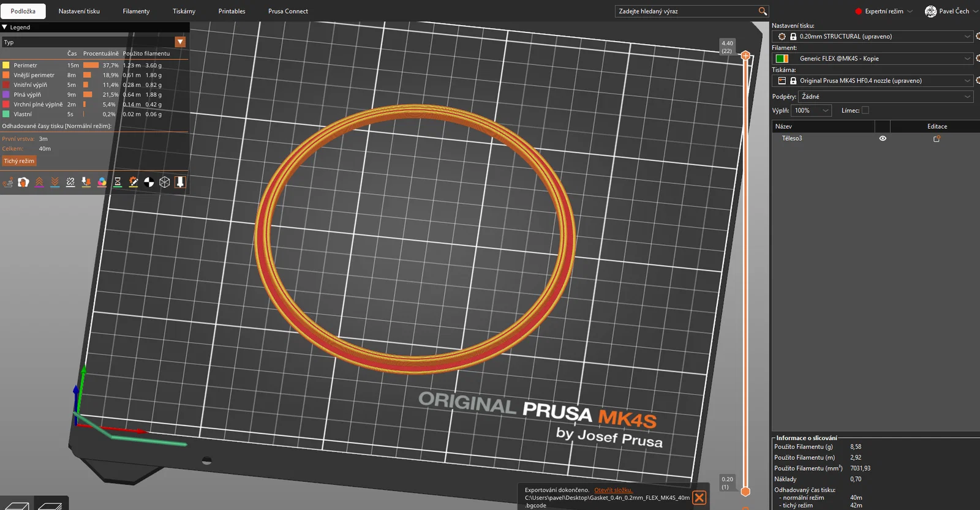Click the bottom layer slider handle
980x510 pixels.
[x=745, y=491]
